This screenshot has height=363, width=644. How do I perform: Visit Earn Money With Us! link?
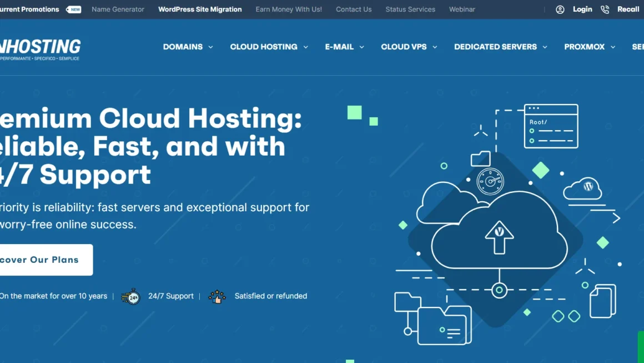click(289, 9)
